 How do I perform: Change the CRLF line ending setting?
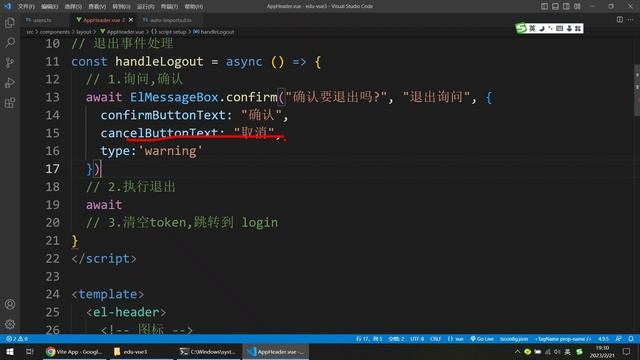(x=436, y=339)
